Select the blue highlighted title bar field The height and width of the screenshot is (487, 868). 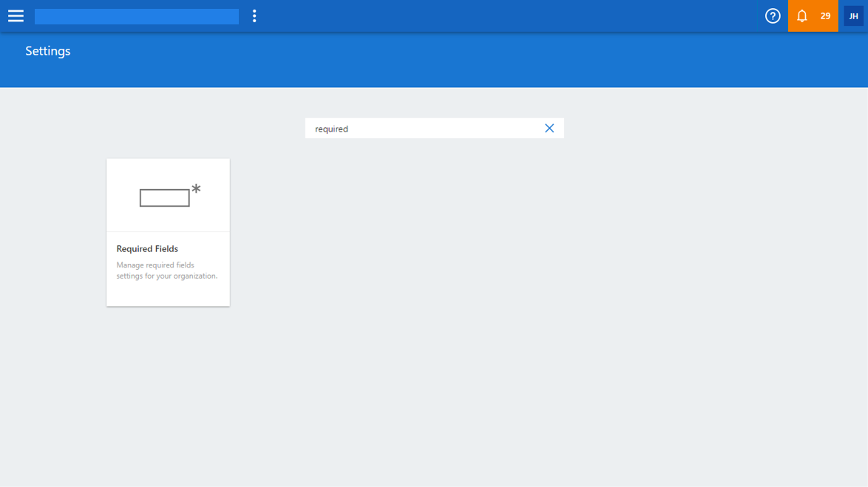pyautogui.click(x=137, y=16)
